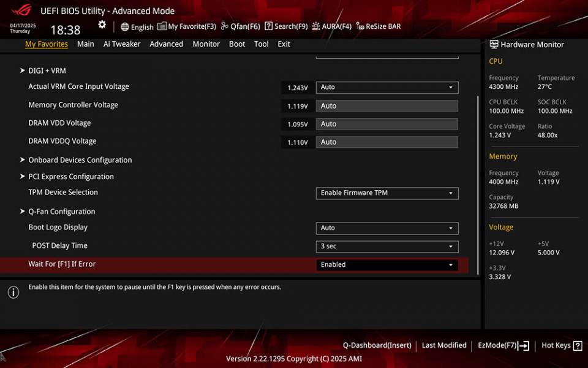Click TPM Device Selection label

(x=63, y=192)
